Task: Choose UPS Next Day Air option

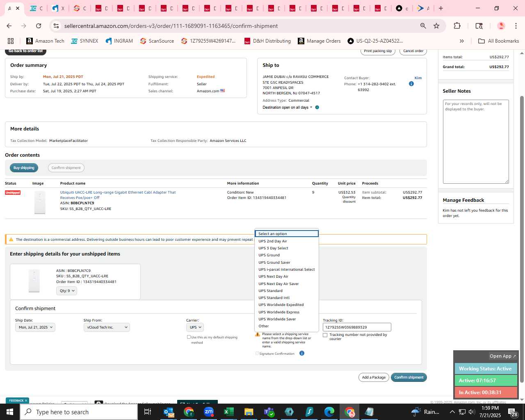Action: tap(286, 276)
